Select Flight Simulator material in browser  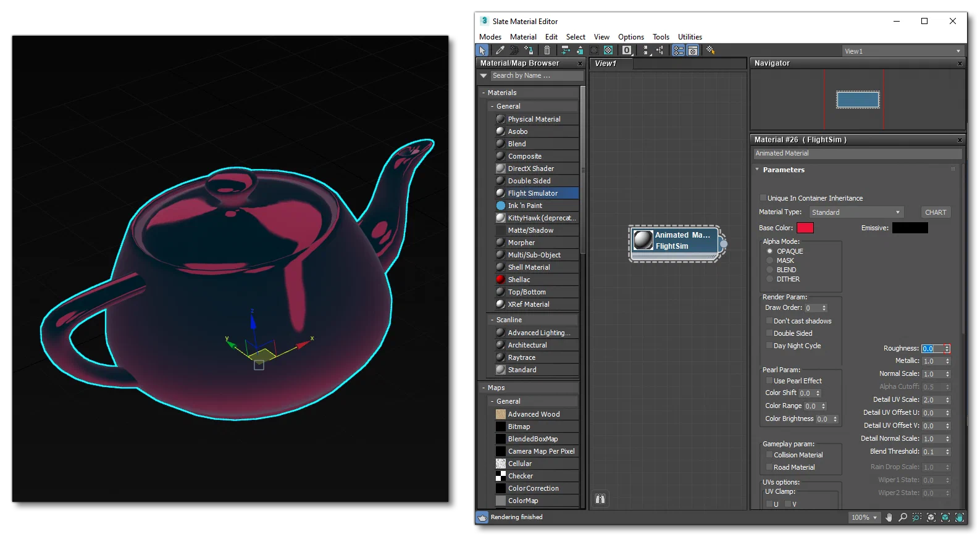[x=535, y=193]
